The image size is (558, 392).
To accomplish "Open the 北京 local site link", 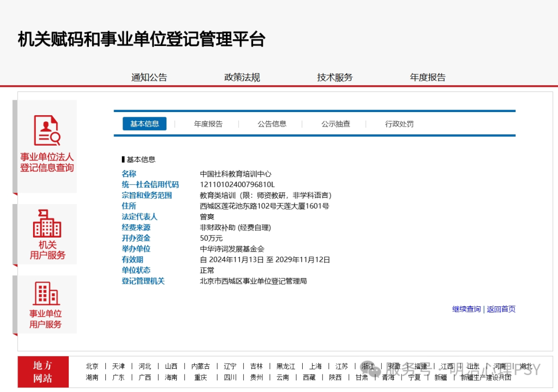I will coord(92,366).
